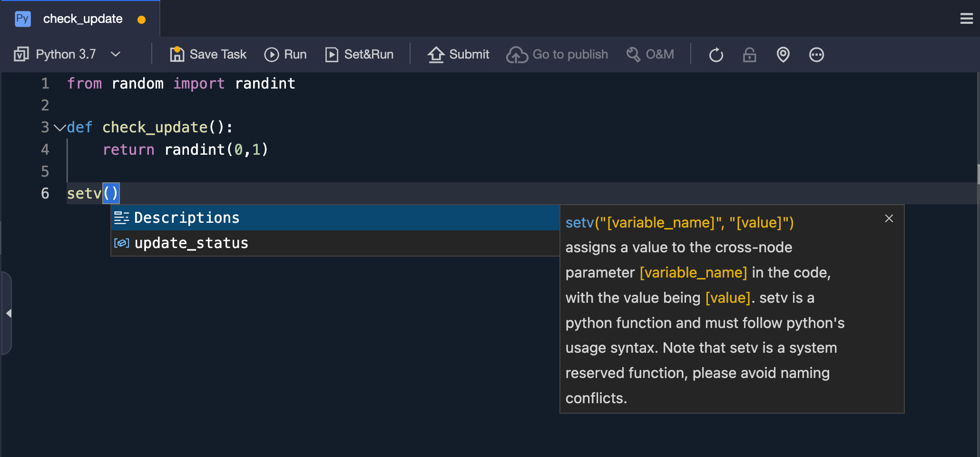
Task: Click the location pin icon
Action: point(783,55)
